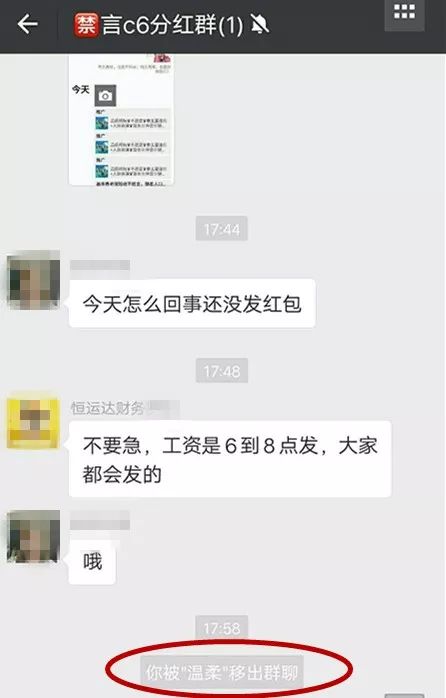446x698 pixels.
Task: Tap the camera icon inside the shared screenshot
Action: pos(105,96)
